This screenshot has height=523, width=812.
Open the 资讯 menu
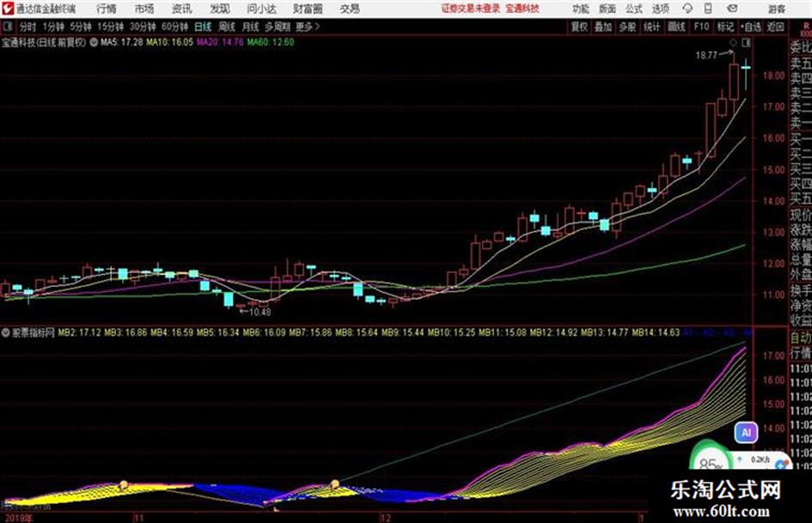click(x=181, y=9)
